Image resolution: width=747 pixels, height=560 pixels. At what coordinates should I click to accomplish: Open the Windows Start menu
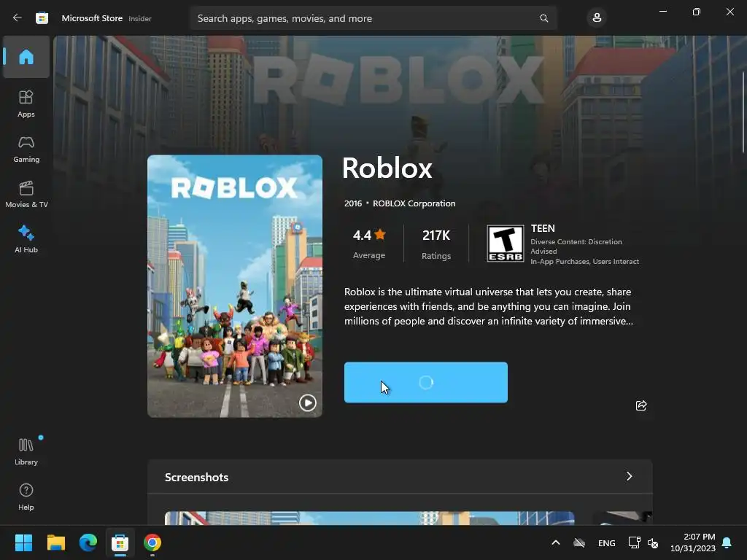coord(23,542)
